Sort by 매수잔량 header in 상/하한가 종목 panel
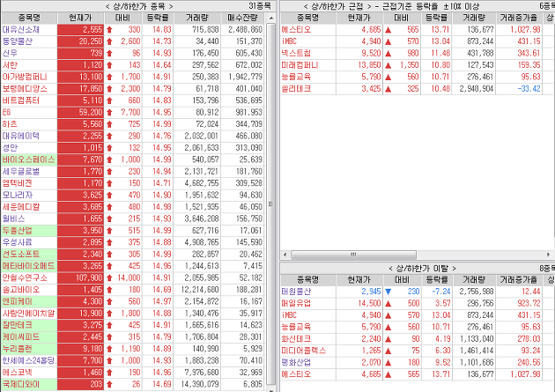The image size is (555, 392). pos(243,18)
